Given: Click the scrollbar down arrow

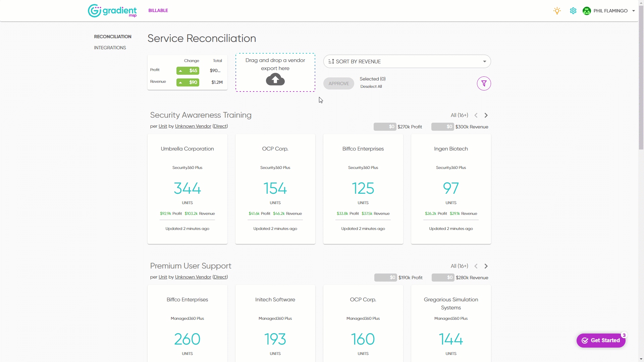Looking at the screenshot, I should tap(641, 359).
